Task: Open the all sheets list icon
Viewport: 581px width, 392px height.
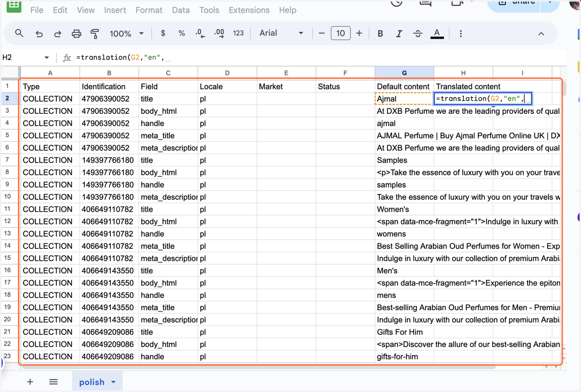Action: coord(53,382)
